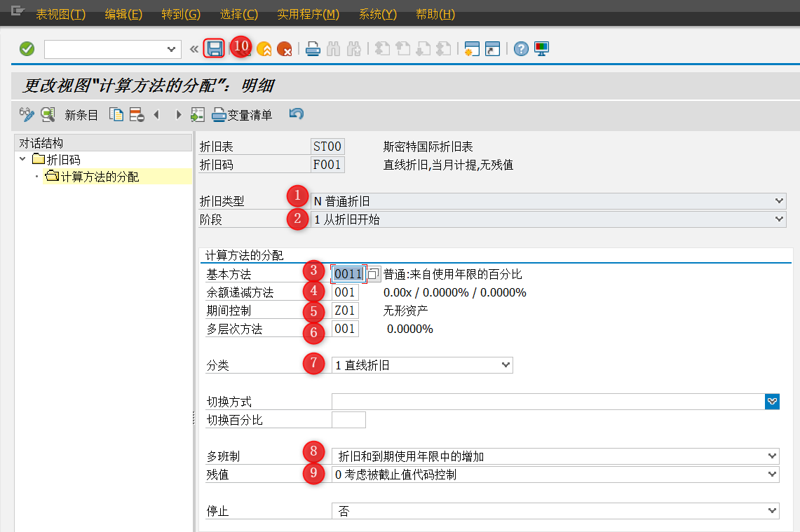Undo changes with curved arrow icon
This screenshot has height=532, width=800.
coord(295,114)
